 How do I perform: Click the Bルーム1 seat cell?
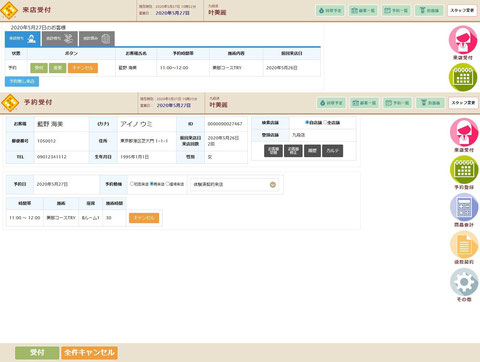[91, 218]
